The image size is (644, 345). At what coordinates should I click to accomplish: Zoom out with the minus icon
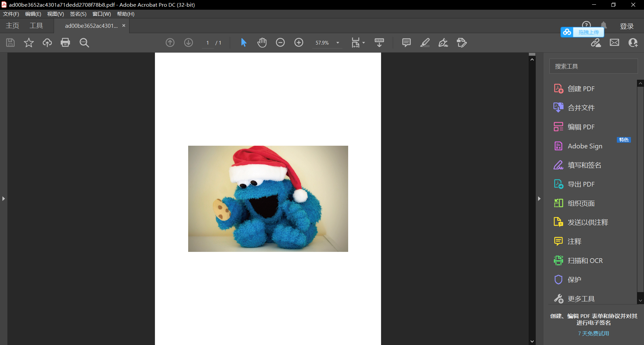pyautogui.click(x=280, y=43)
